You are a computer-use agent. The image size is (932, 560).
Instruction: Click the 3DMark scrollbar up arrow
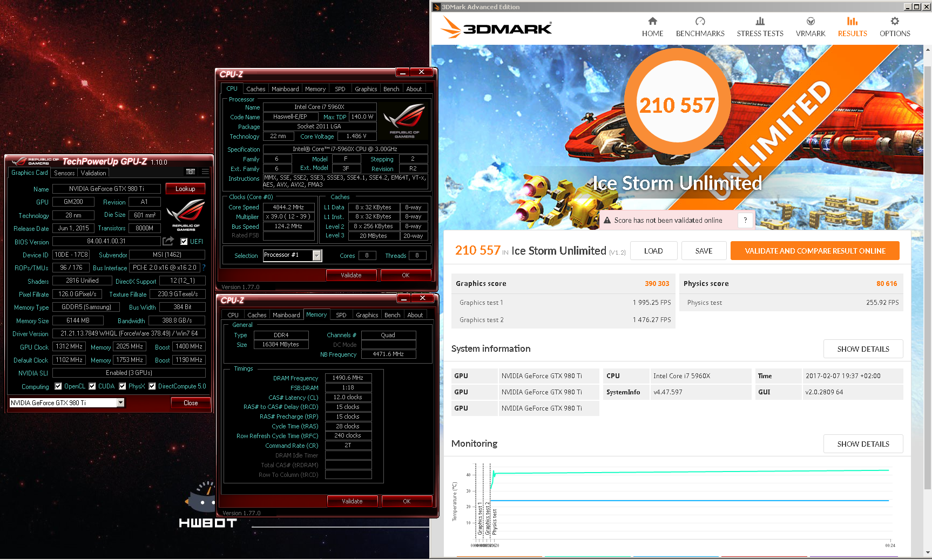[928, 50]
